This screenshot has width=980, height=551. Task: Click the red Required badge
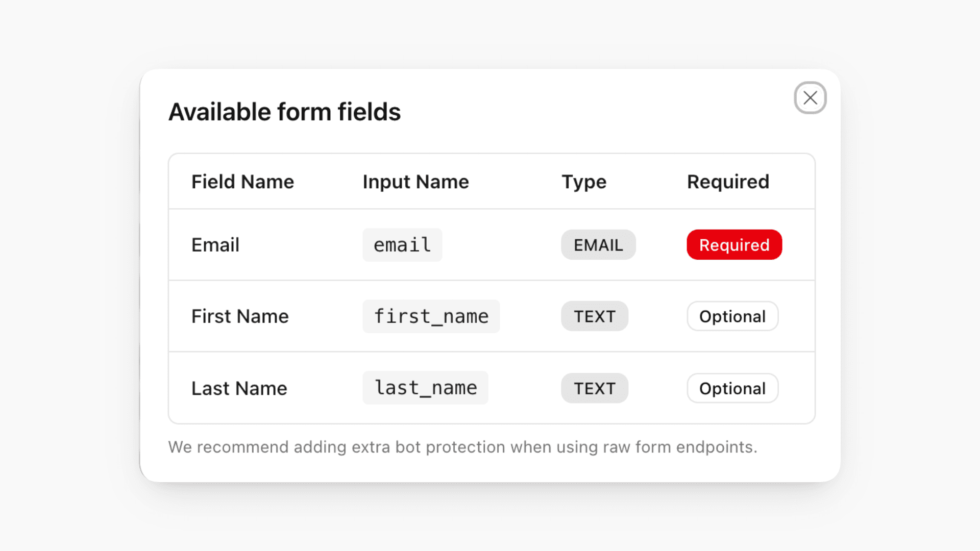pos(734,245)
